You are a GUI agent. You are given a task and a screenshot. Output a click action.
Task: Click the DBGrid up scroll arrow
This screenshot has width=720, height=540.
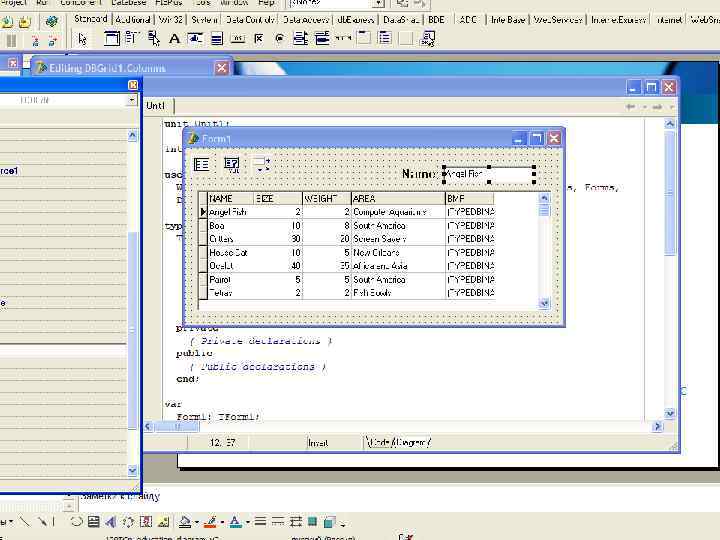544,198
